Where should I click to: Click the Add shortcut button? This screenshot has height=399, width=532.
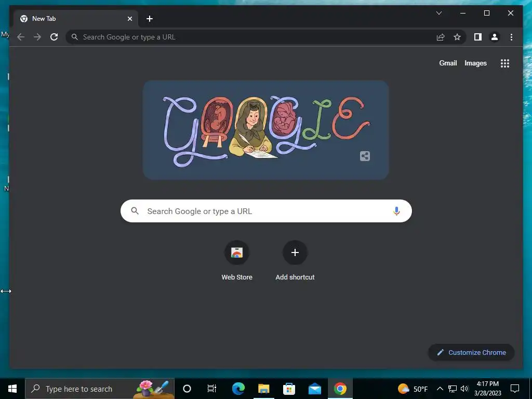coord(295,261)
